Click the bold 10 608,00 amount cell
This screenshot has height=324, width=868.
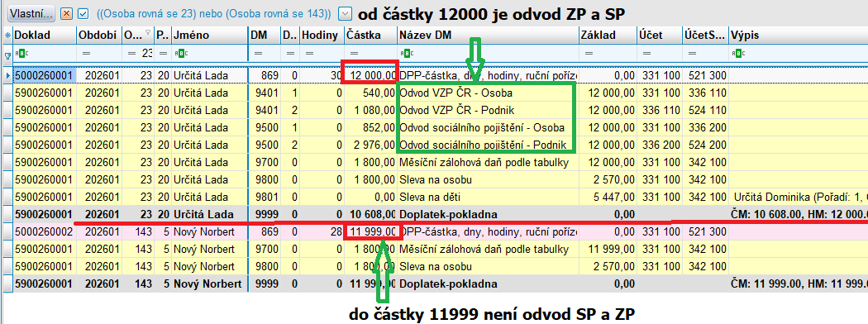tap(370, 214)
